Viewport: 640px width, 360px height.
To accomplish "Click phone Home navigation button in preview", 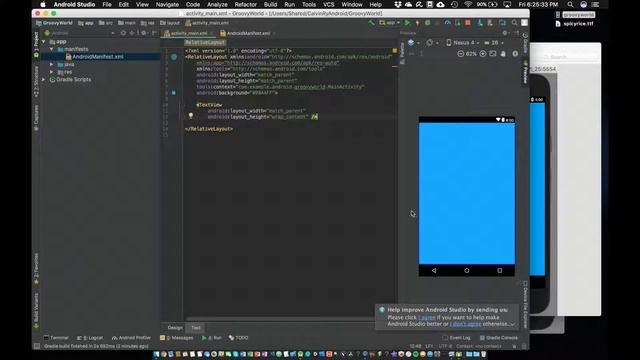I will point(467,270).
